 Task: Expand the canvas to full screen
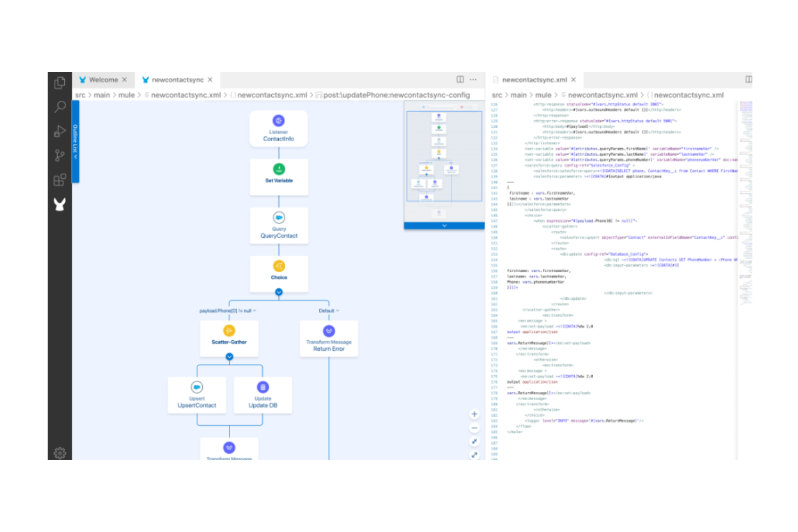coord(474,455)
